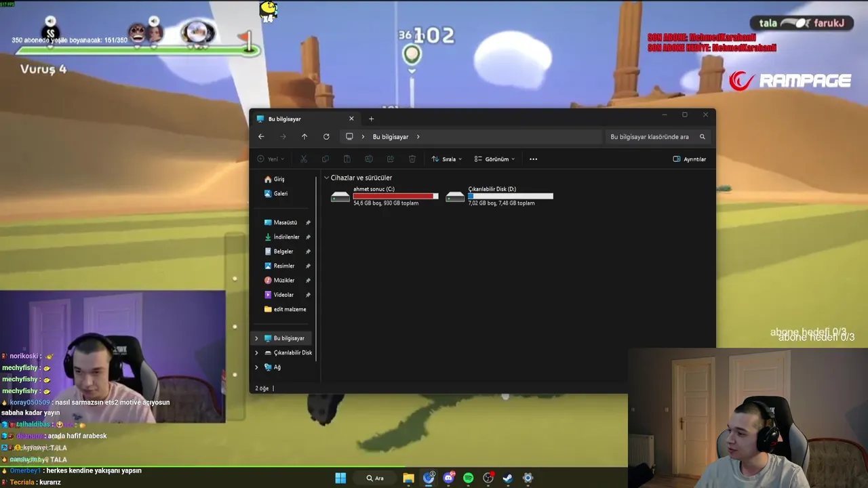Toggle the Ayrıntılar details pane
Image resolution: width=868 pixels, height=488 pixels.
[x=690, y=159]
